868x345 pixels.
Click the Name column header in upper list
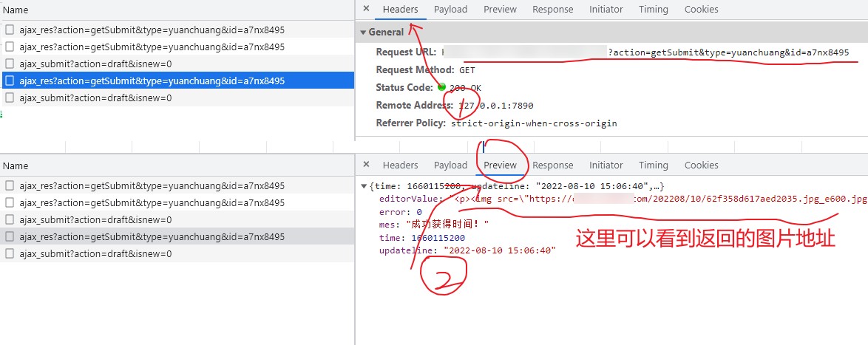click(x=16, y=10)
